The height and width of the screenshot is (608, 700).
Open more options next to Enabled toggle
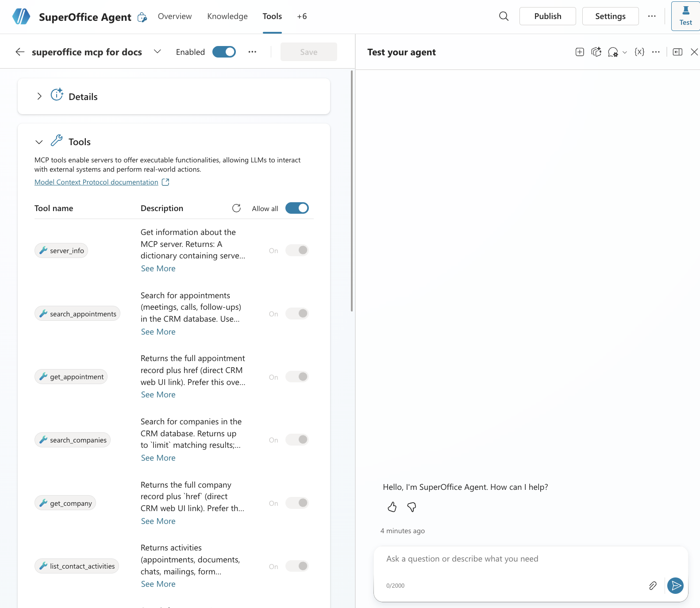point(252,52)
